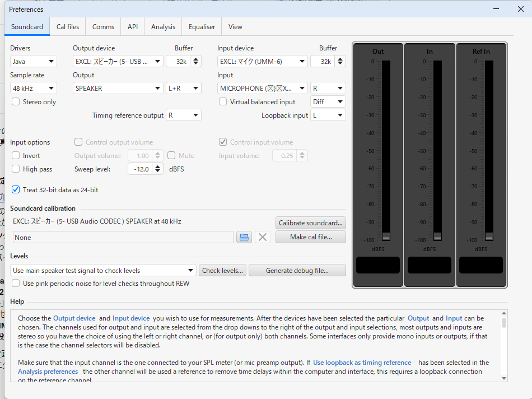Viewport: 532px width, 399px height.
Task: Toggle Control output volume checkbox
Action: point(78,142)
